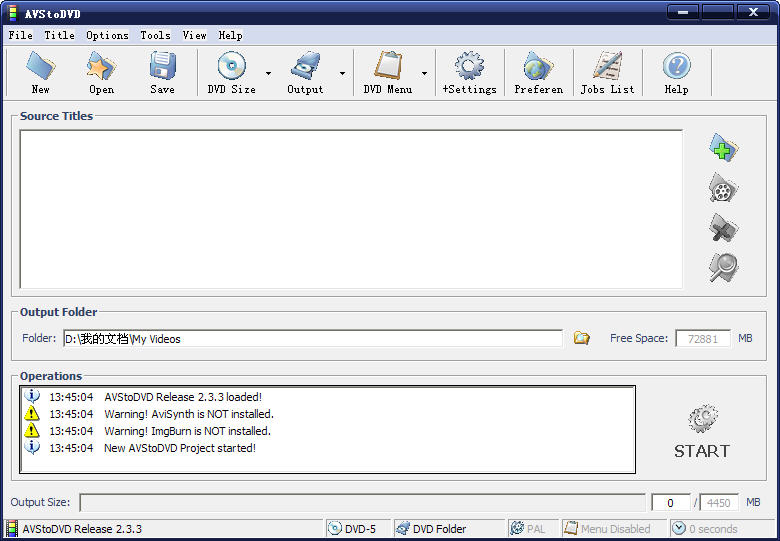
Task: Open the File menu
Action: 21,35
